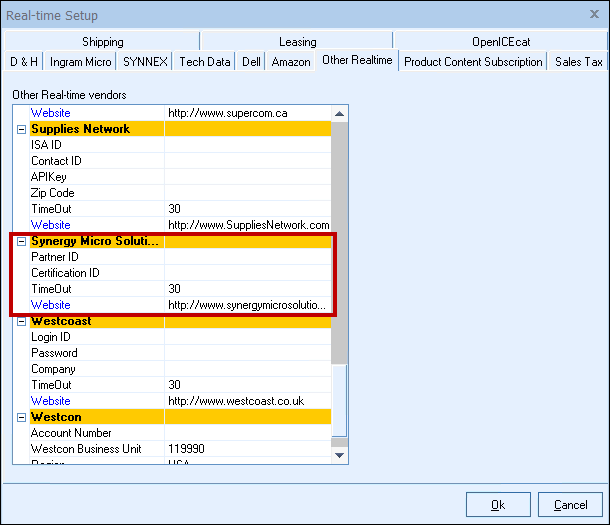Click the Cancel button

(570, 505)
